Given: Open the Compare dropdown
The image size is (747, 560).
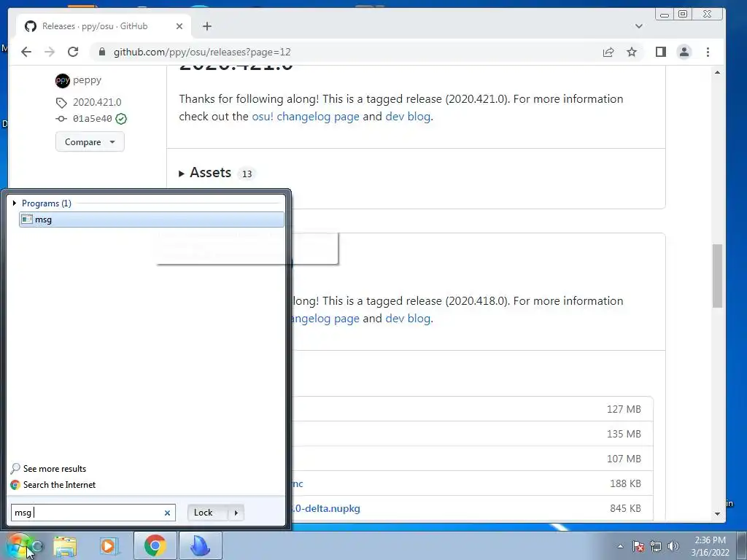Looking at the screenshot, I should [90, 142].
